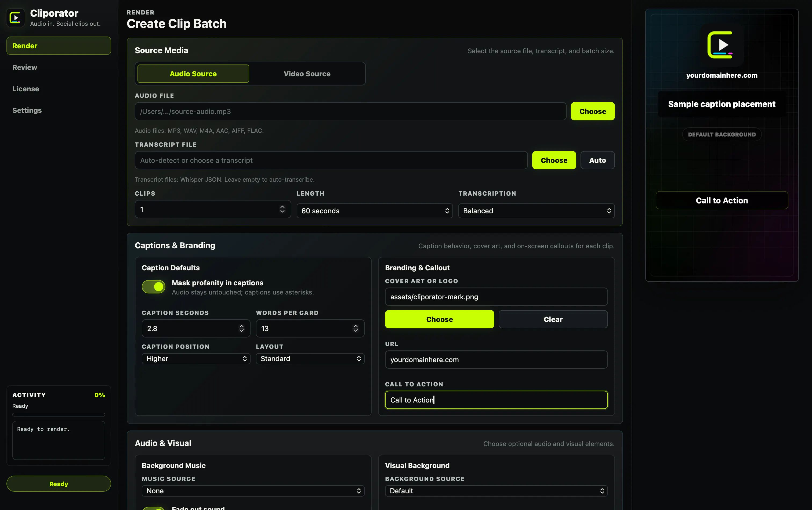Open the Review section
812x510 pixels.
[x=59, y=67]
